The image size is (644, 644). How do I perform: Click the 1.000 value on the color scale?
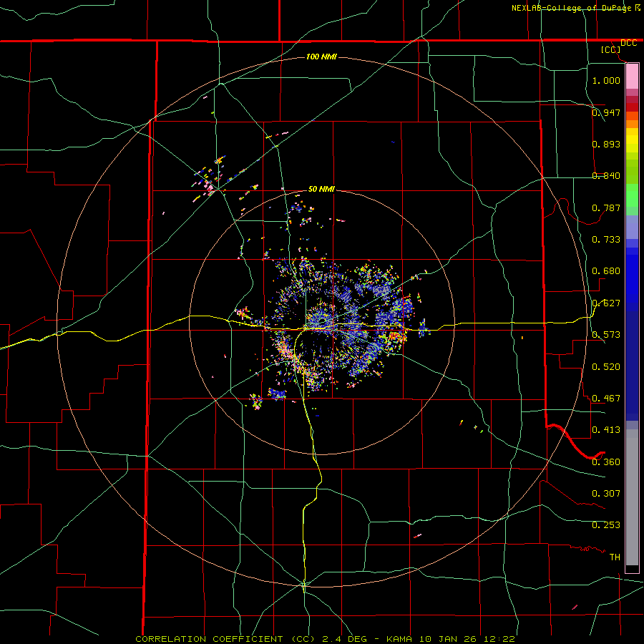(606, 80)
